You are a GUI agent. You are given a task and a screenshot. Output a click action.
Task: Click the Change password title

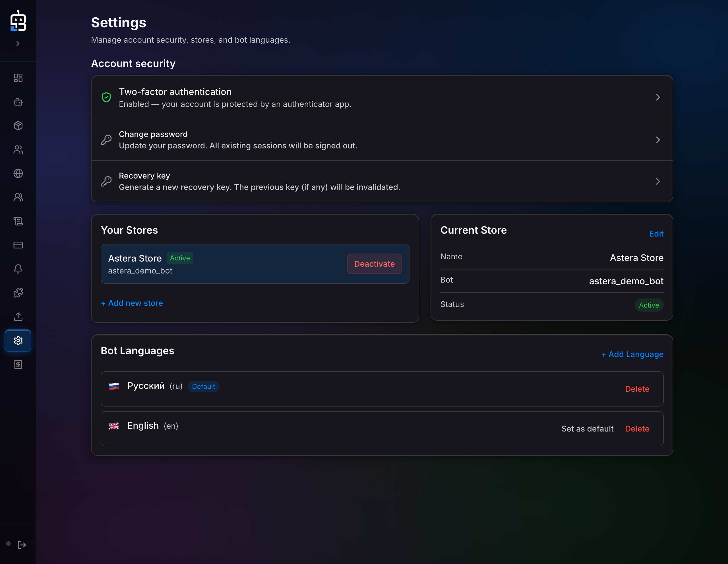[153, 134]
